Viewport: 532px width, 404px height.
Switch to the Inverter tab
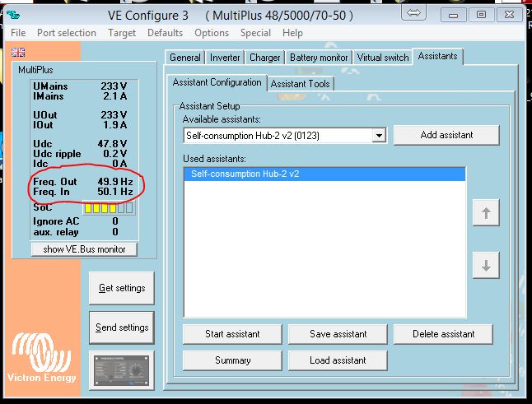225,58
